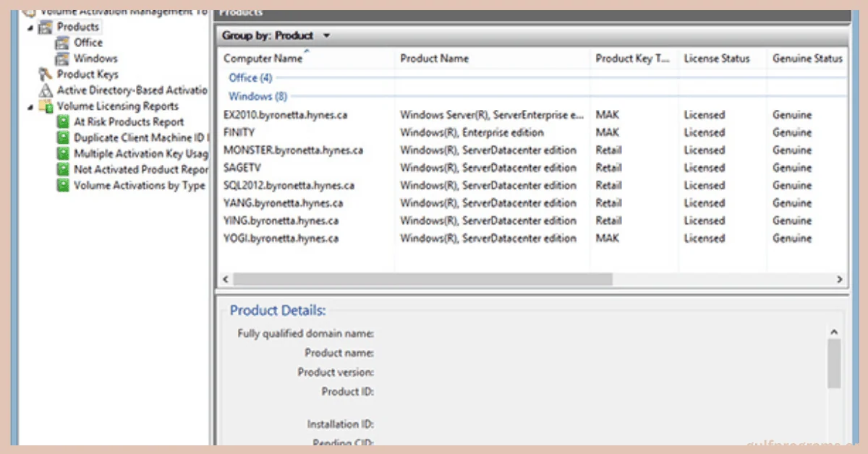Screen dimensions: 868x454
Task: Collapse the Products tree node
Action: [x=30, y=27]
